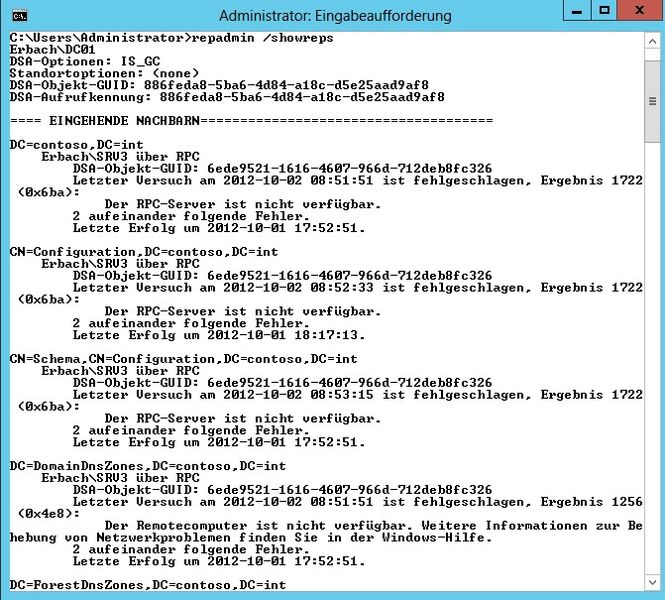Click the title 'Administrator: Eingabeaufforderung'
The width and height of the screenshot is (665, 600).
point(335,16)
